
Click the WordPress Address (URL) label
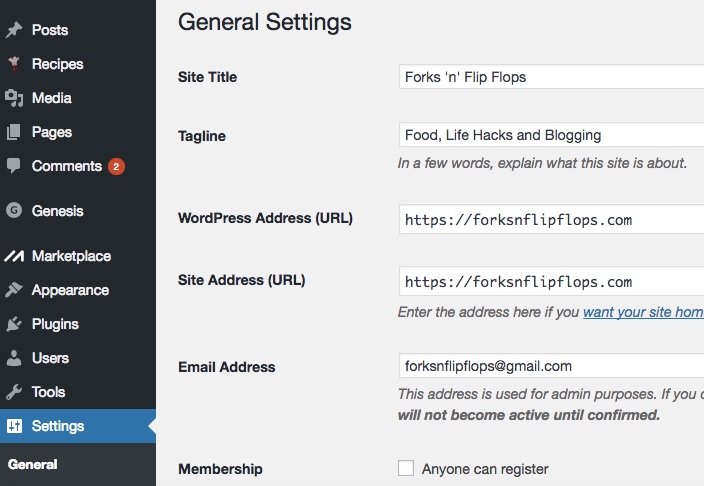[x=265, y=218]
